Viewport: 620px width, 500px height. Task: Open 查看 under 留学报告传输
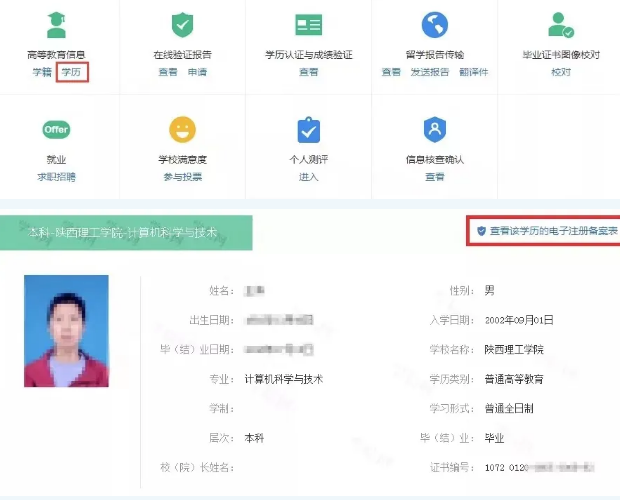click(x=391, y=72)
